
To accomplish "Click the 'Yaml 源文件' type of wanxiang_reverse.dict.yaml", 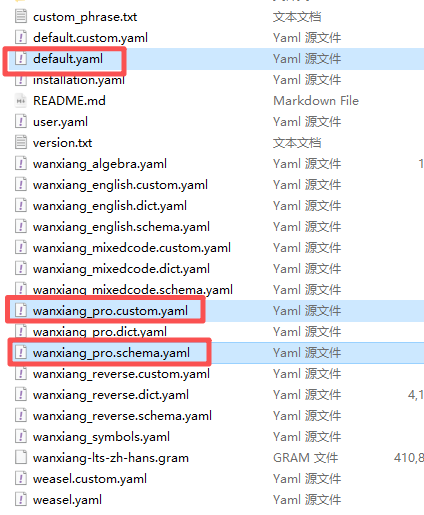I will coord(307,395).
